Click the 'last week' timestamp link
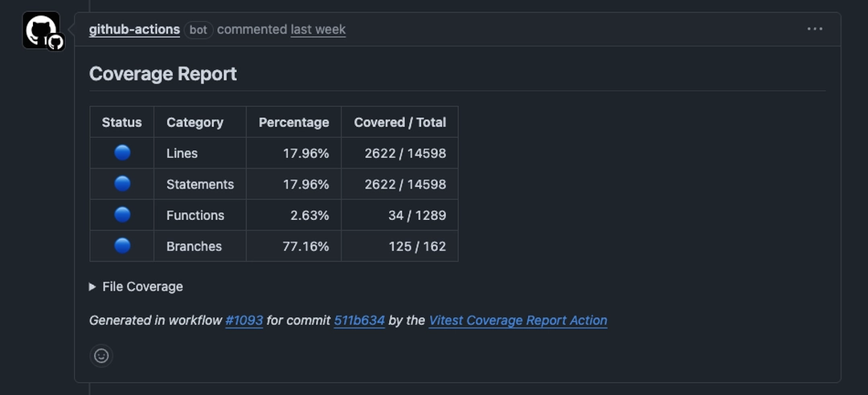 click(x=318, y=30)
